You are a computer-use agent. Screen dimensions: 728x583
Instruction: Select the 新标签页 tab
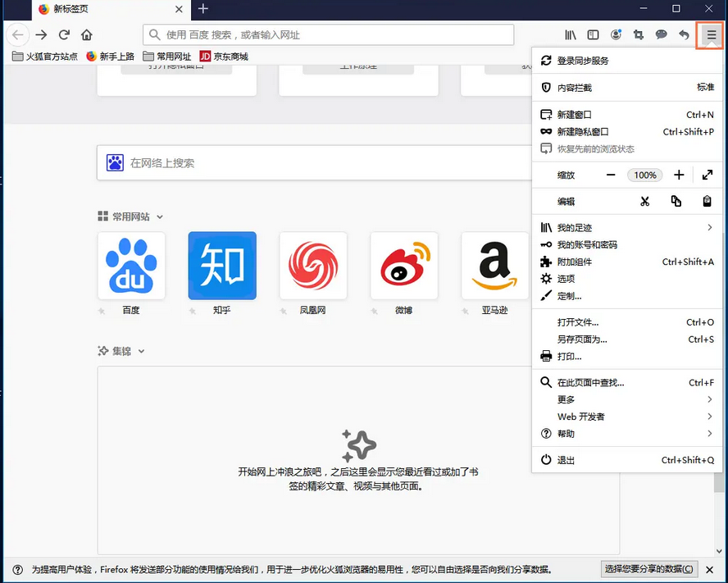111,9
